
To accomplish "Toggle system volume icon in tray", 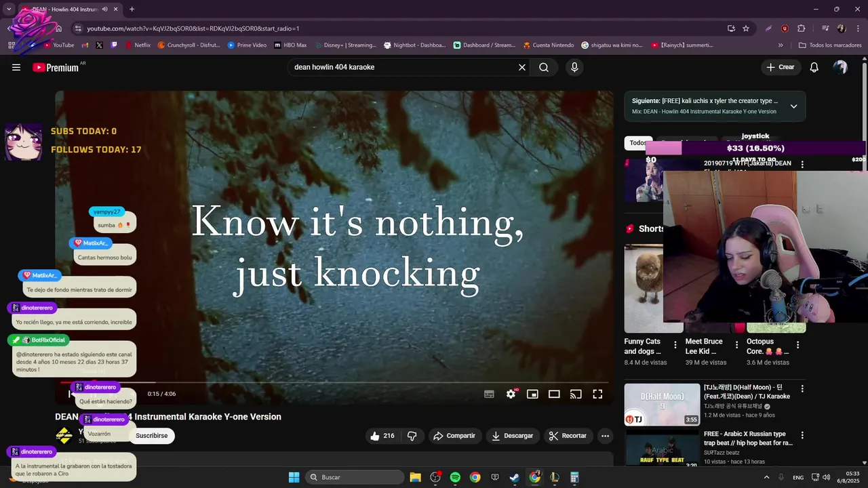I will tap(826, 477).
